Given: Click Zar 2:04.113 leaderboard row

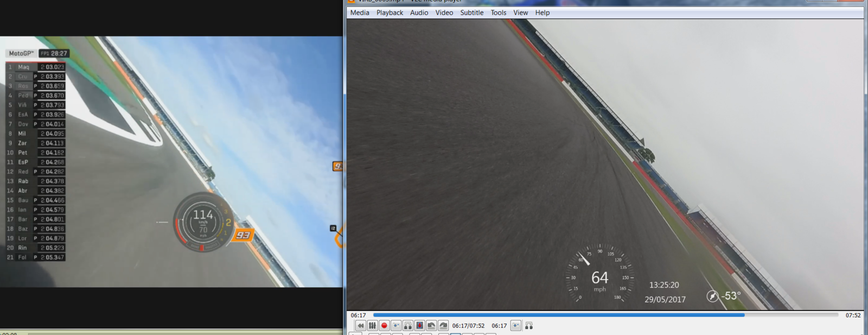Looking at the screenshot, I should coord(36,143).
